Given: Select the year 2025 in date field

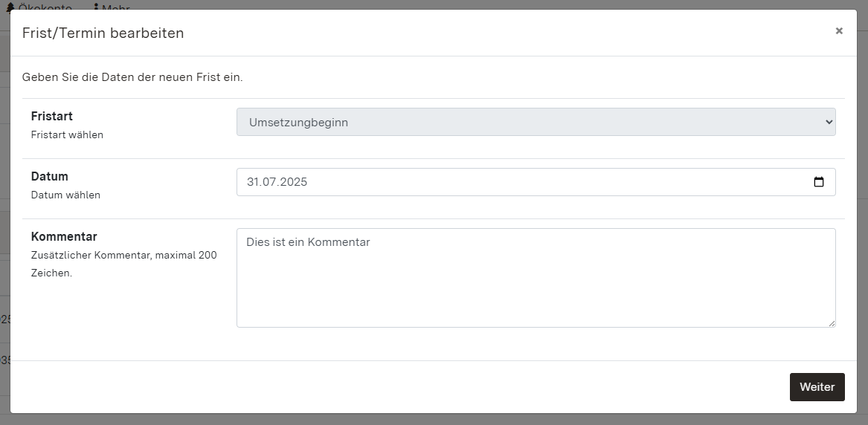Looking at the screenshot, I should click(293, 182).
